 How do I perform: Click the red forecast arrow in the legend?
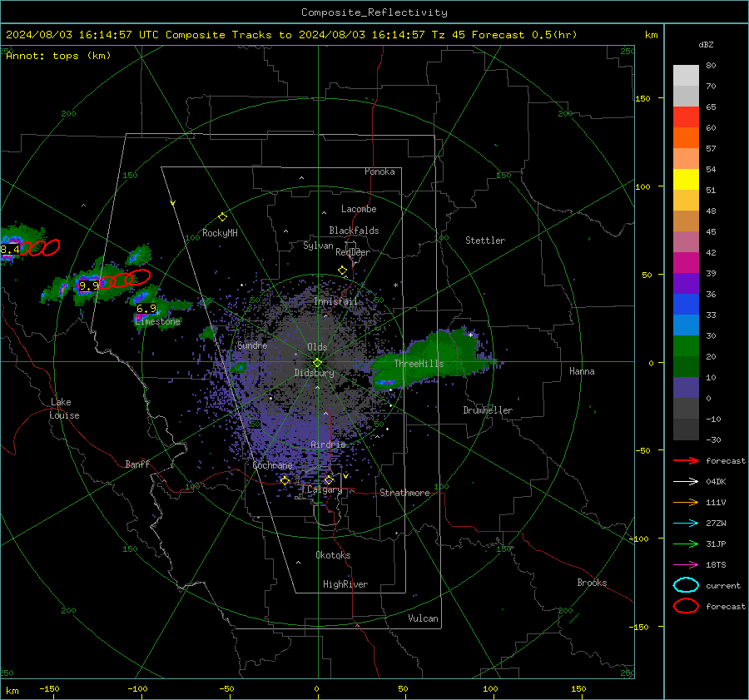pos(686,460)
